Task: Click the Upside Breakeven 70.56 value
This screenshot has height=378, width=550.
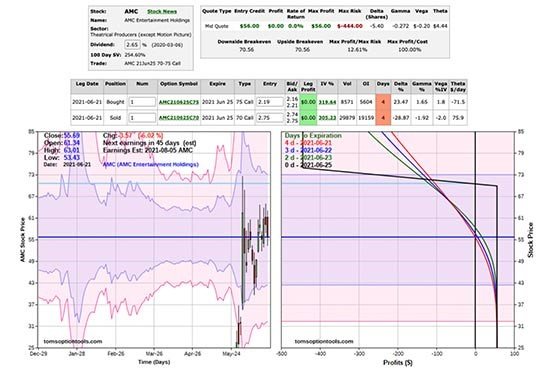Action: click(302, 50)
